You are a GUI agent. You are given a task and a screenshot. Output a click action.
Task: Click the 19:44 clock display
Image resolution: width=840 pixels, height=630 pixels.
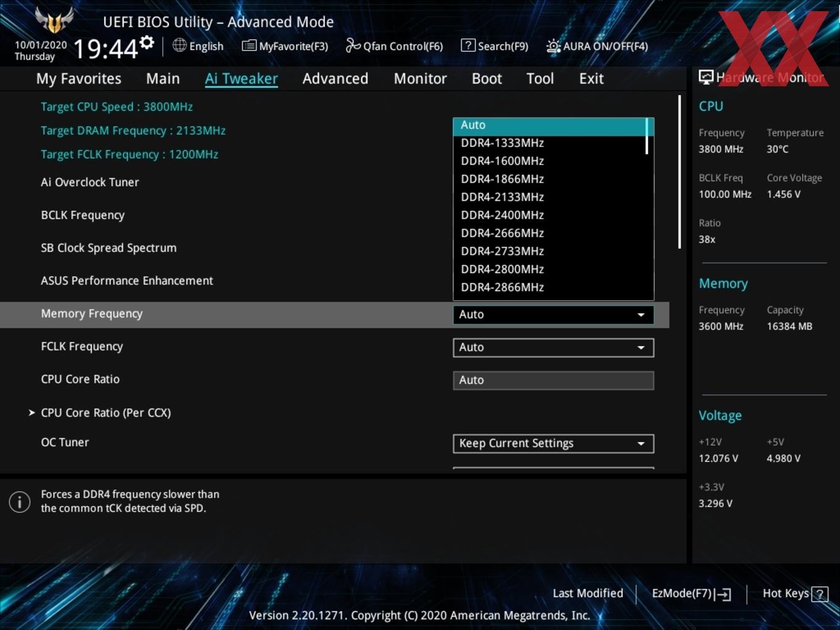106,49
